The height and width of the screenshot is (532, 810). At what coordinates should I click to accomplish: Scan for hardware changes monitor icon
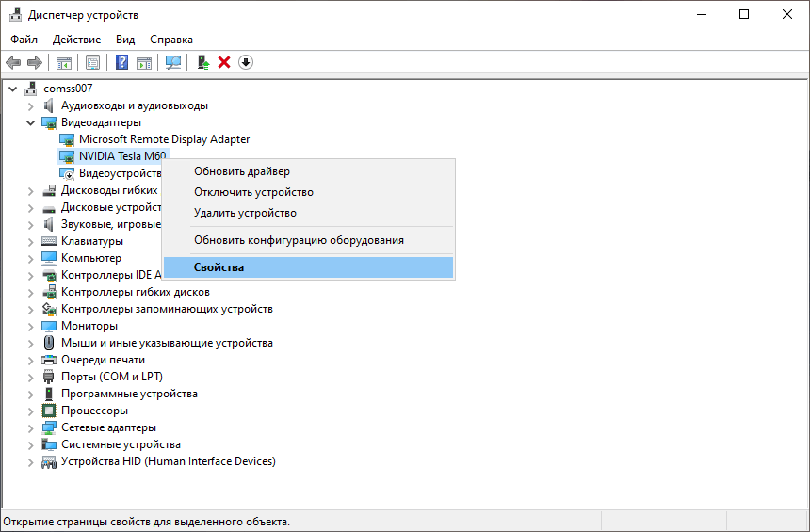(173, 62)
